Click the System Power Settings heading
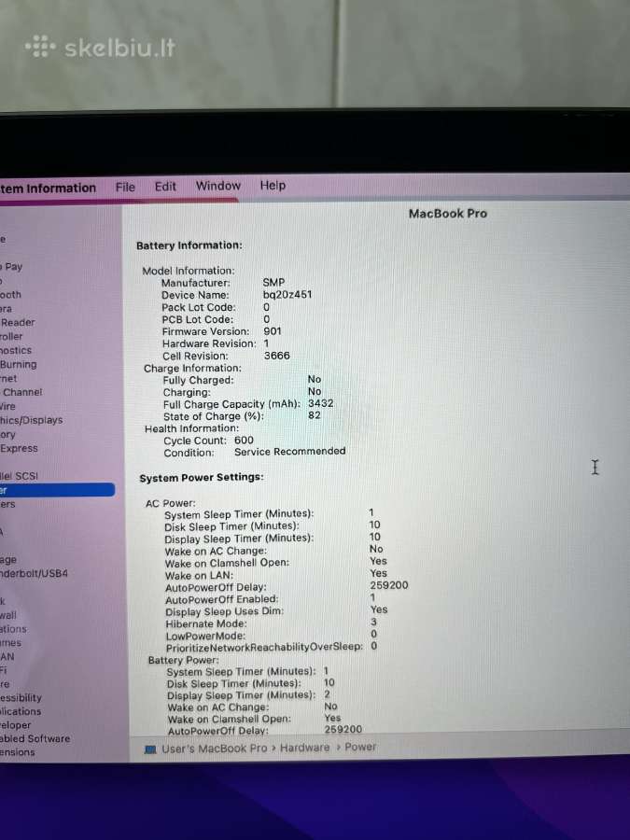Image resolution: width=630 pixels, height=840 pixels. [202, 477]
